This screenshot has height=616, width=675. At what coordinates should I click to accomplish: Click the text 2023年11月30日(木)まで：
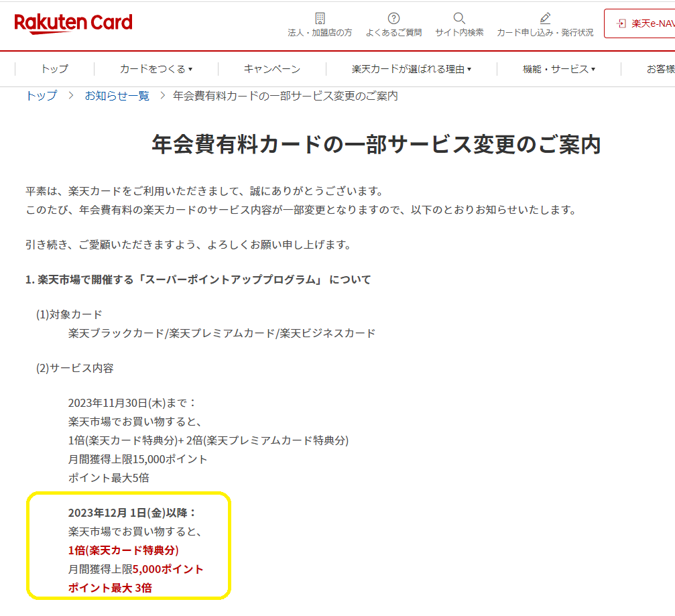pos(132,404)
